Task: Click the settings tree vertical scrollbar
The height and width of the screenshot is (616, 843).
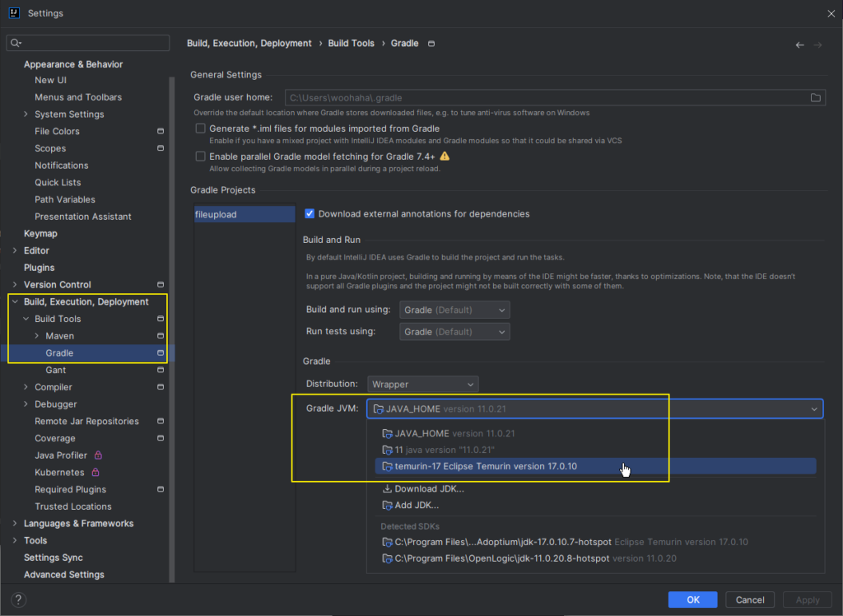Action: (172, 329)
